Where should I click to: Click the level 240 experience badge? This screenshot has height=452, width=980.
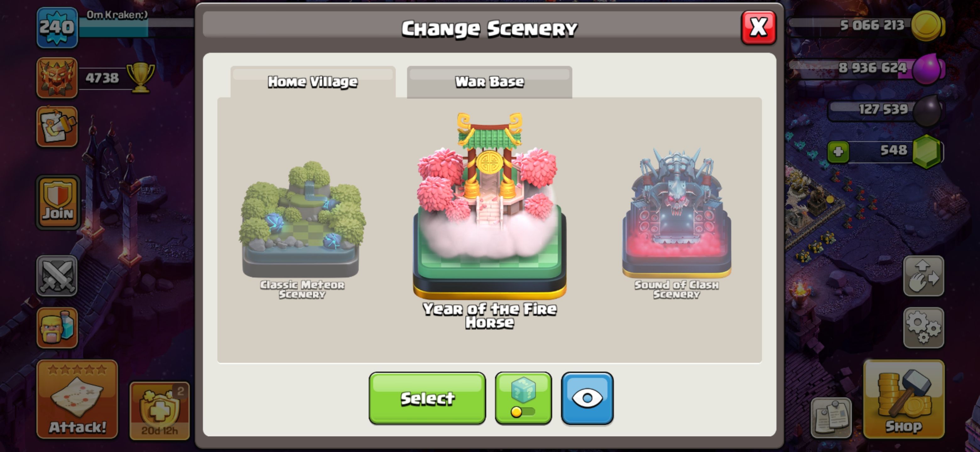pyautogui.click(x=57, y=27)
